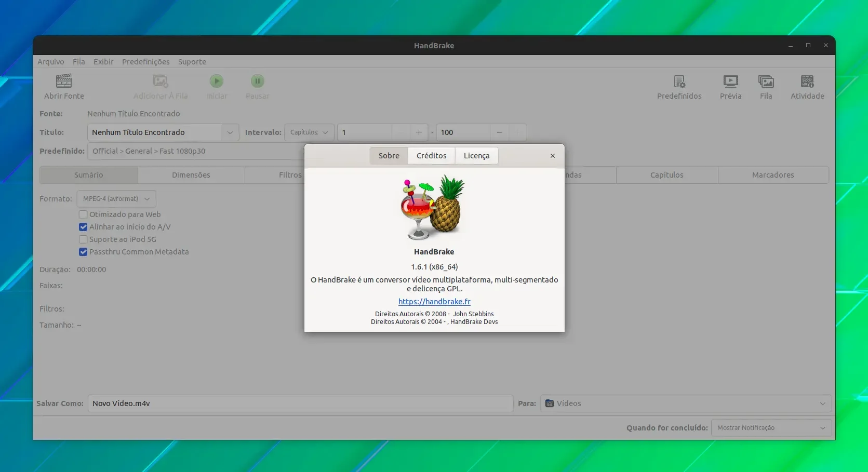Select the Marcadores tab

tap(773, 175)
